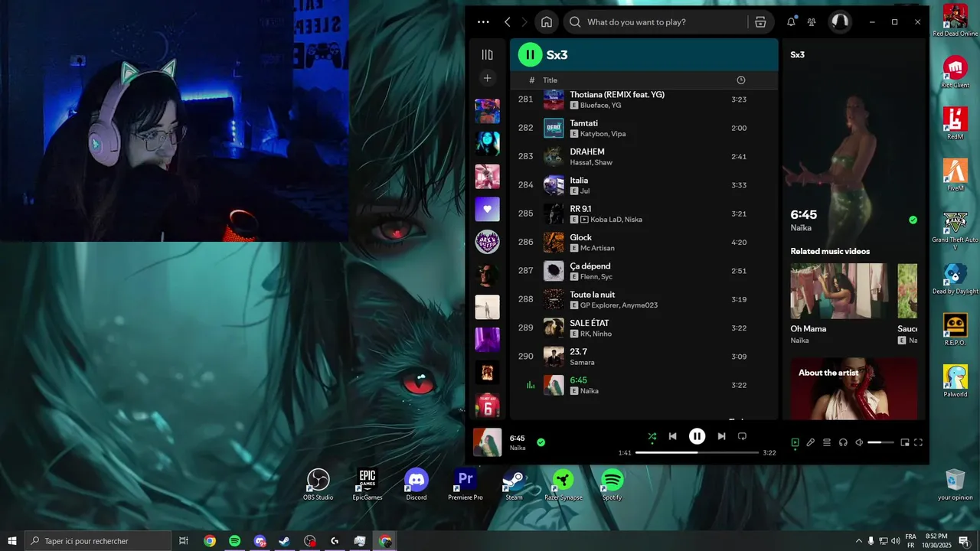
Task: Create a playlist with the plus button
Action: pos(487,78)
